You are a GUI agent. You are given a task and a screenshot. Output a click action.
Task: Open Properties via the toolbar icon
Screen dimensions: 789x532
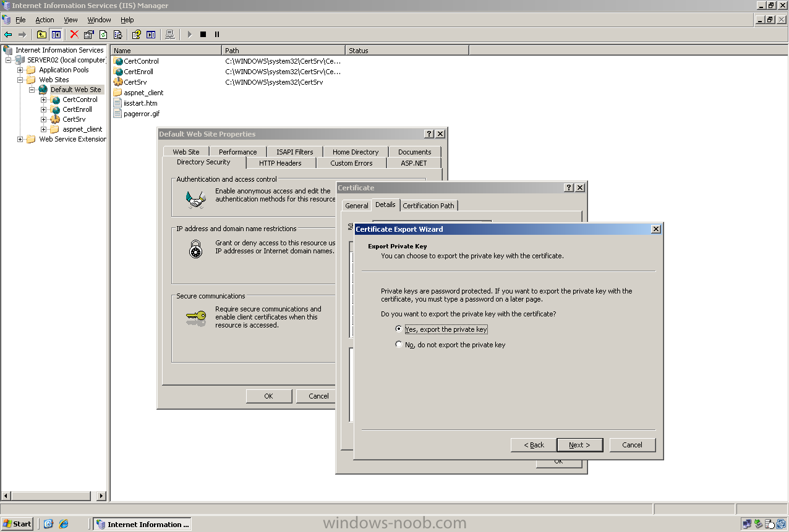click(x=89, y=35)
